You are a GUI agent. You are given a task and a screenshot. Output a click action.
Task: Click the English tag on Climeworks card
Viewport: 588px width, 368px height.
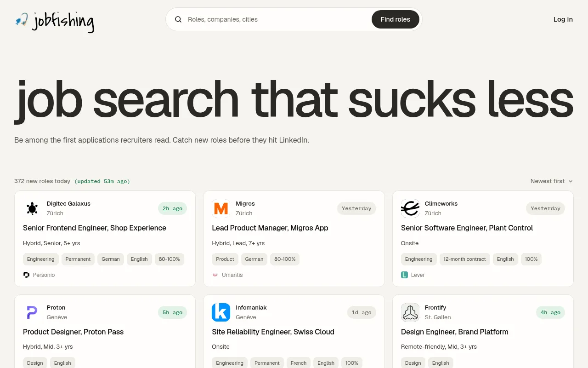coord(505,259)
